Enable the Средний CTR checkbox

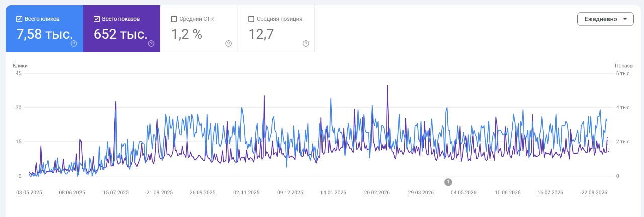[x=174, y=19]
